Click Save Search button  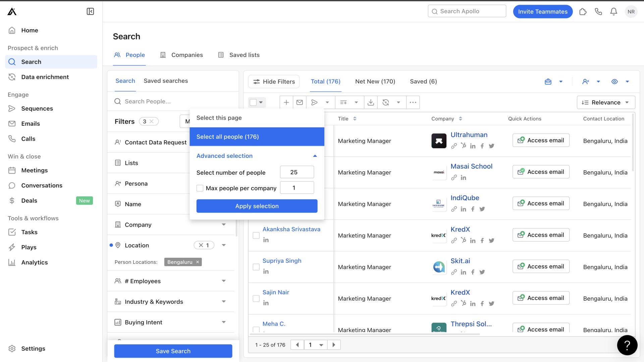click(173, 351)
